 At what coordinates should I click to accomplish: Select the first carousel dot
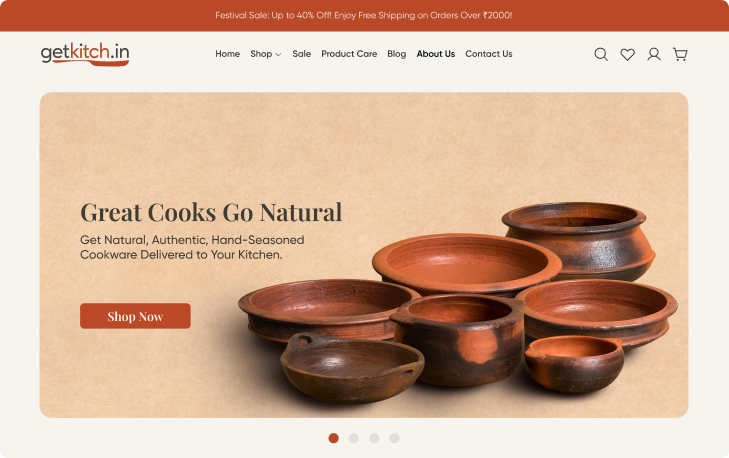pyautogui.click(x=333, y=438)
